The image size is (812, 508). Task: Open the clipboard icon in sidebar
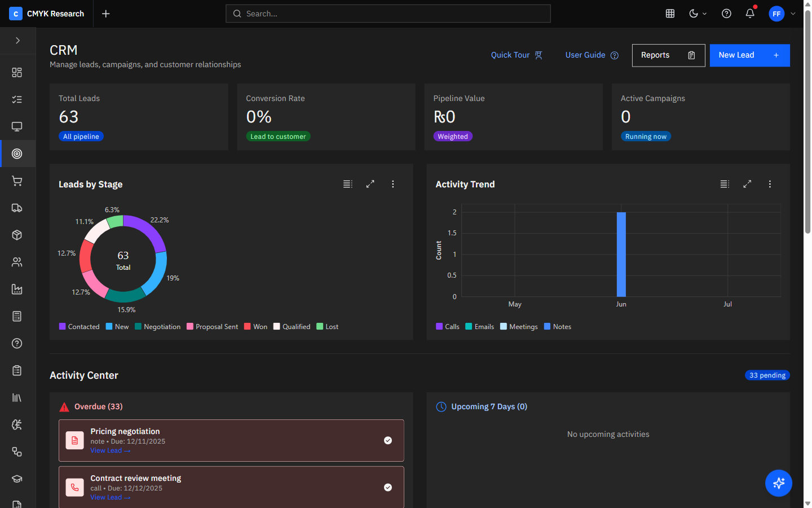click(17, 370)
